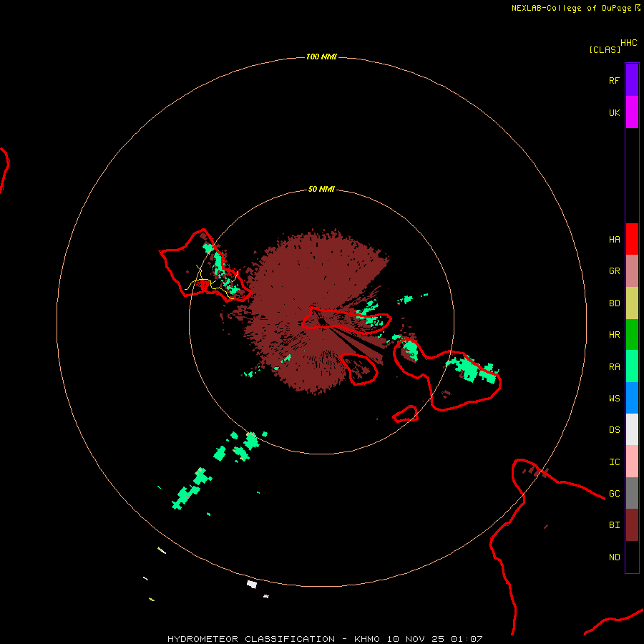Click the GC legend label

point(614,493)
